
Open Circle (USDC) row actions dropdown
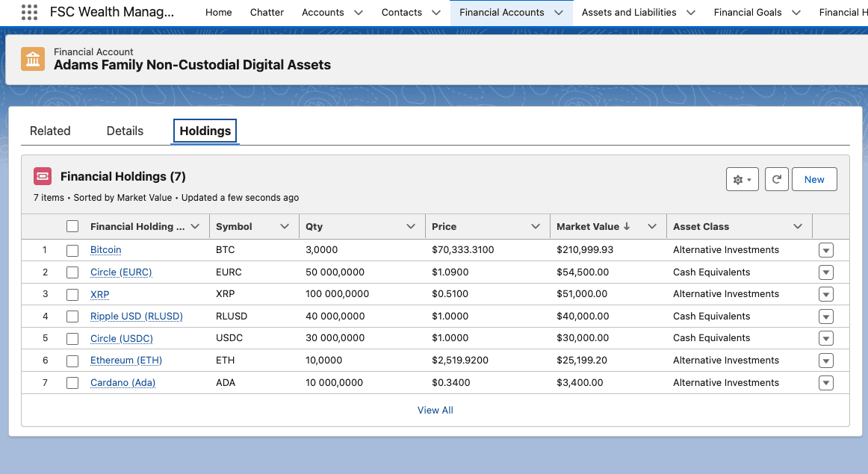point(826,338)
